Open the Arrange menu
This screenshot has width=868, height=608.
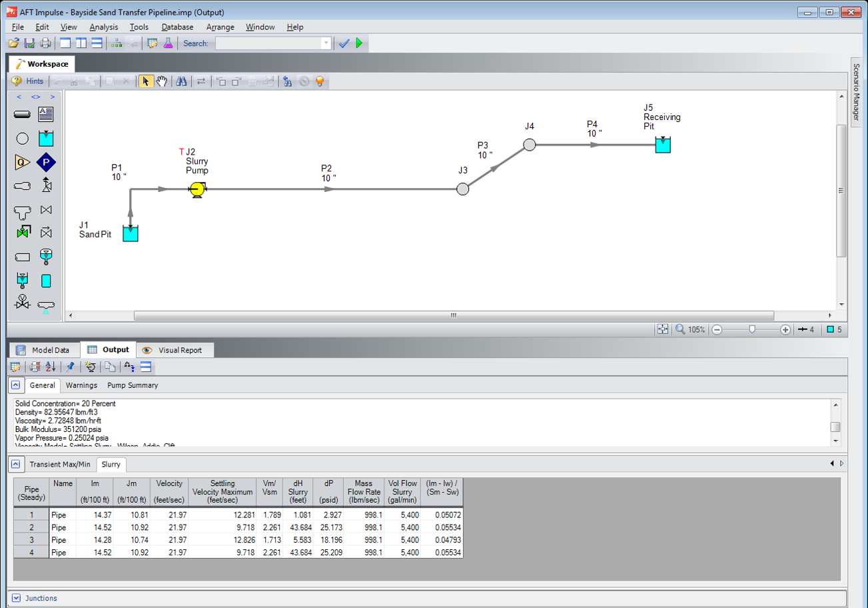(x=220, y=27)
